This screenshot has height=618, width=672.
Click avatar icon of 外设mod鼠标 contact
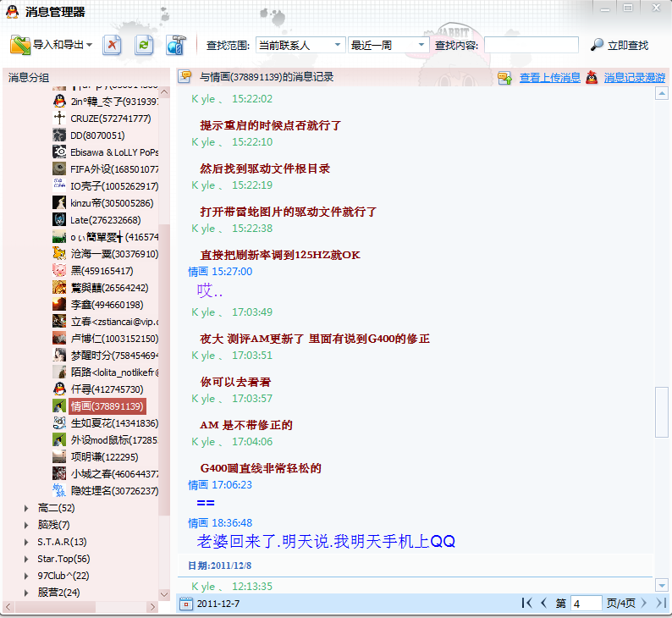pyautogui.click(x=59, y=439)
